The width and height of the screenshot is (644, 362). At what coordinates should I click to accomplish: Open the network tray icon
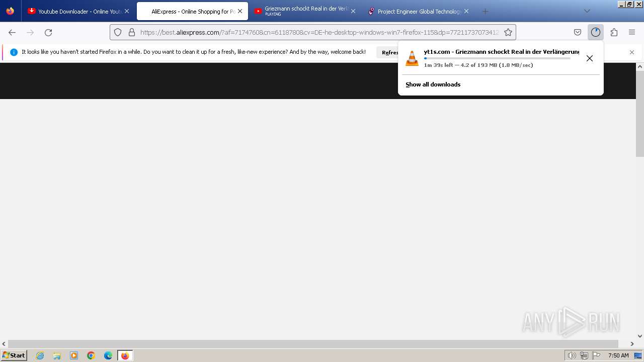click(x=584, y=355)
